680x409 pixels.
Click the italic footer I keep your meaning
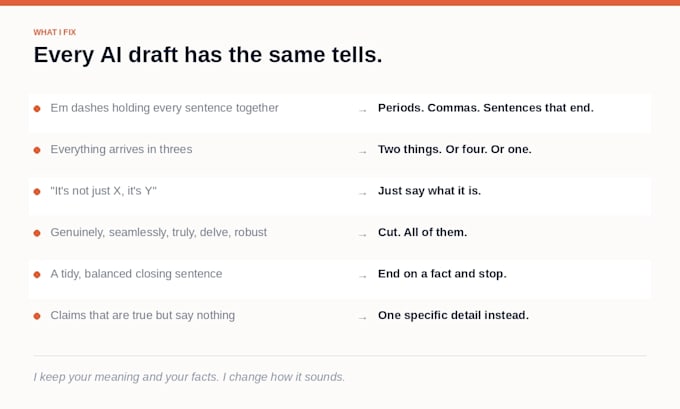pos(189,377)
